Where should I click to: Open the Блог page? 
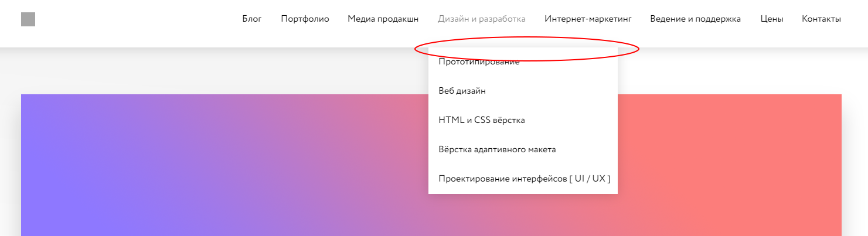pos(252,19)
